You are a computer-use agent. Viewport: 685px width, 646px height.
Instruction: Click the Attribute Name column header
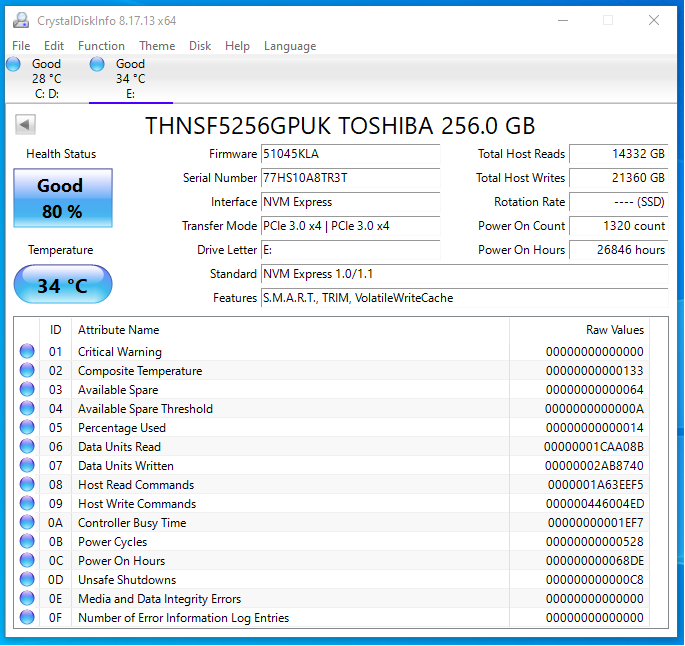119,330
